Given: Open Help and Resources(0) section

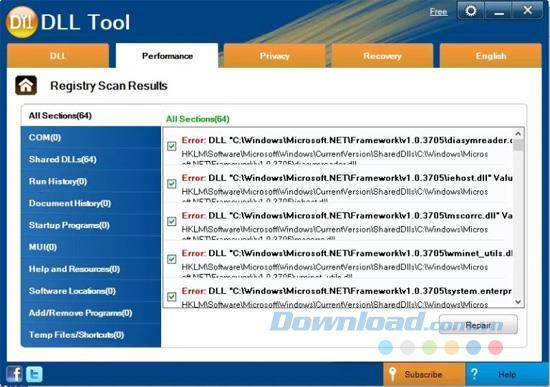Looking at the screenshot, I should (x=91, y=269).
